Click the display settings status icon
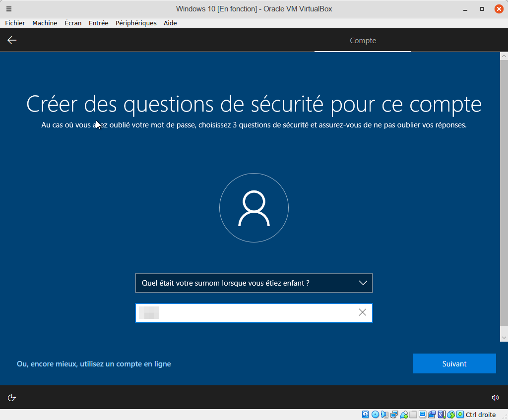 pyautogui.click(x=423, y=415)
